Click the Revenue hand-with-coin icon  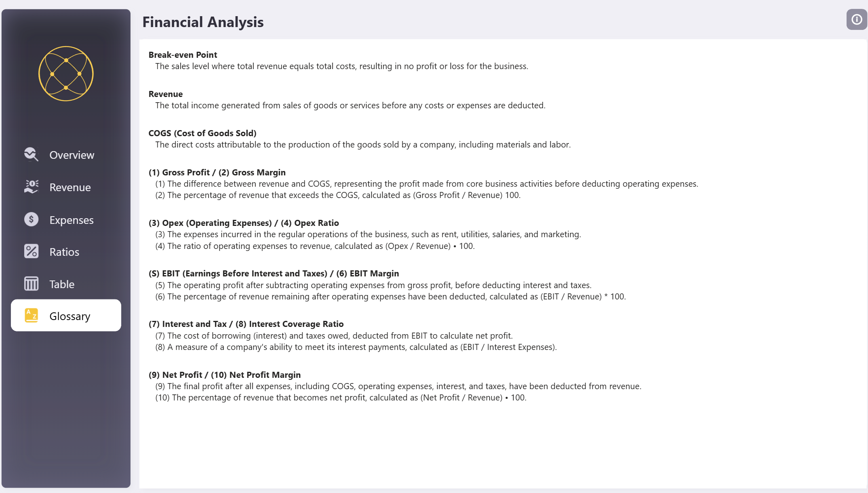(31, 187)
